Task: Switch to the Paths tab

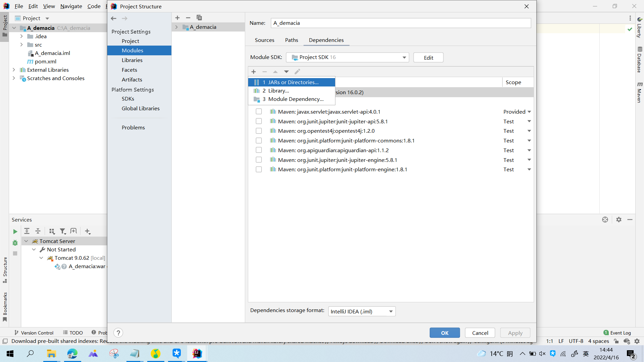Action: 291,40
